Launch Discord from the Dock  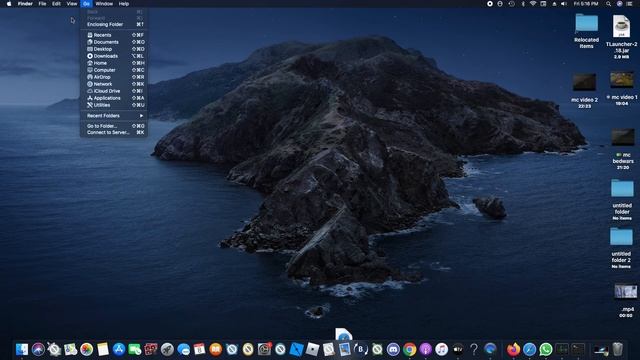[393, 349]
